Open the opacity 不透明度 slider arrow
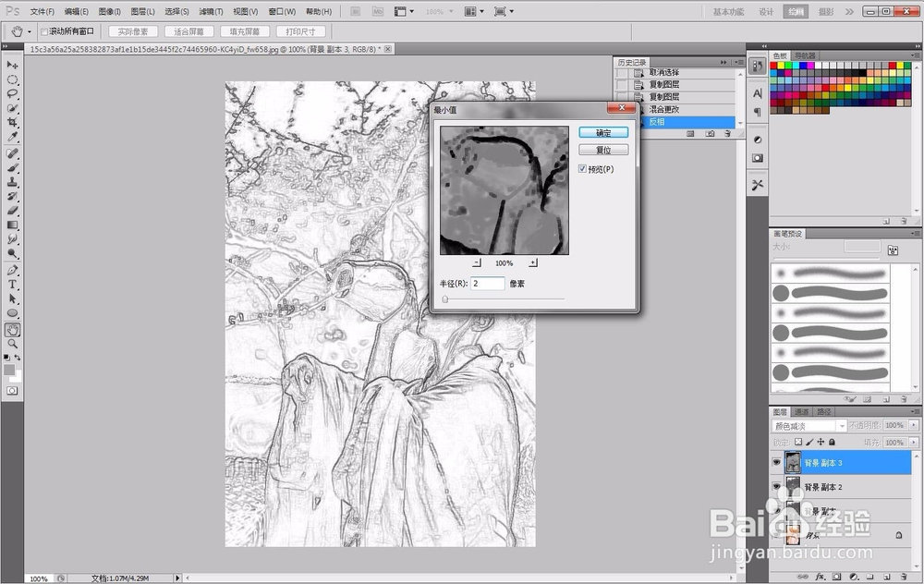Viewport: 924px width, 584px height. coord(914,425)
